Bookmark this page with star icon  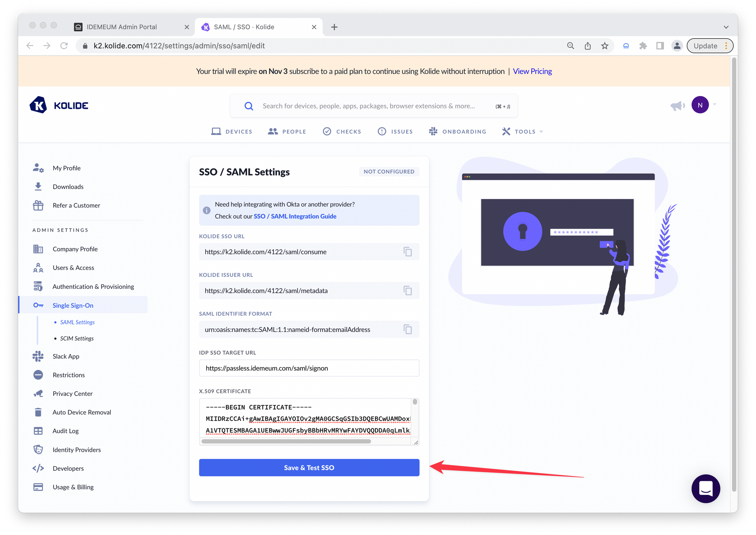coord(605,46)
